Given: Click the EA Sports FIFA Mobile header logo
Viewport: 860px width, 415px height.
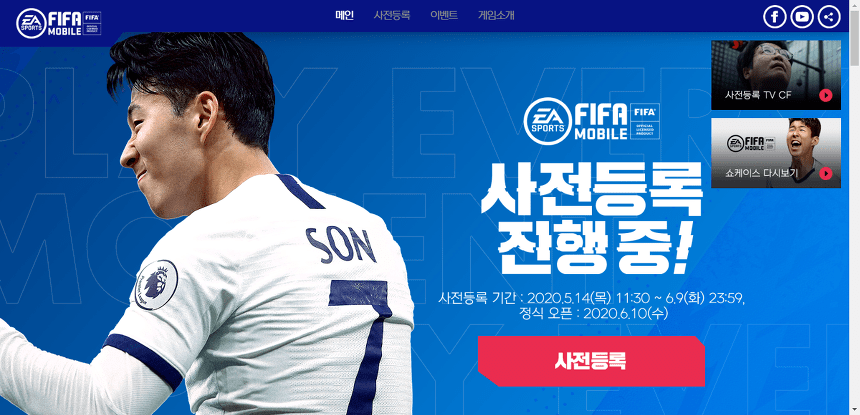Looking at the screenshot, I should coord(59,23).
